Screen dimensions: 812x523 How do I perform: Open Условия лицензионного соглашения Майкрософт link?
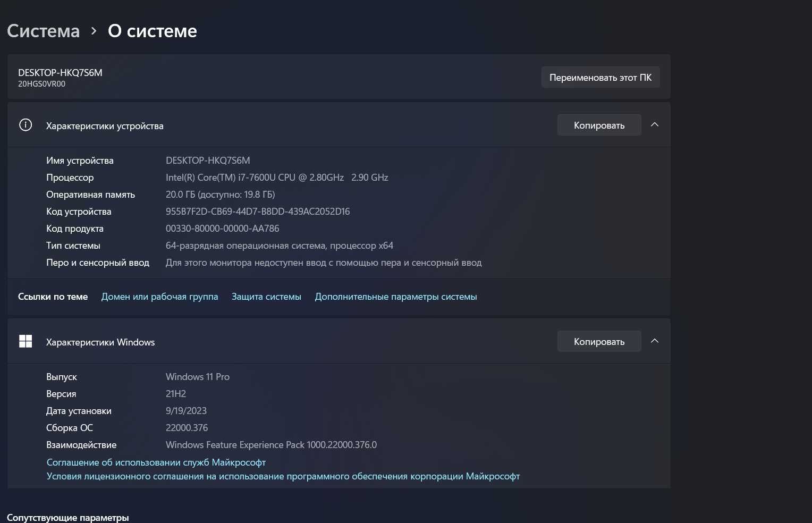pos(283,476)
